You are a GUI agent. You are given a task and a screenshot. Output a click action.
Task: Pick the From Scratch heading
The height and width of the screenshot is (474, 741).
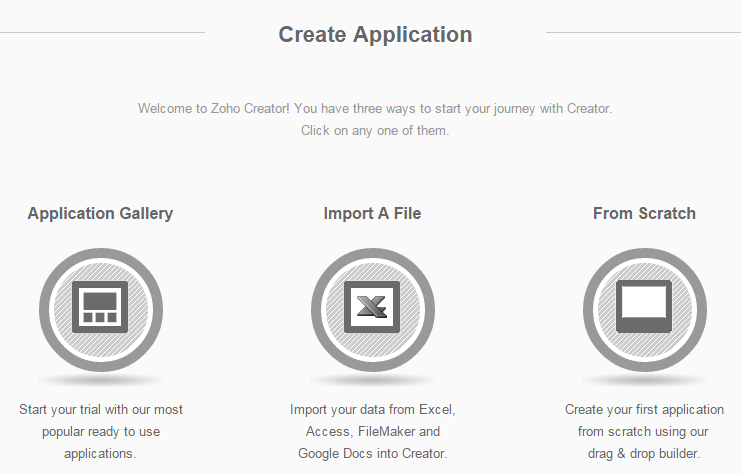click(x=644, y=213)
